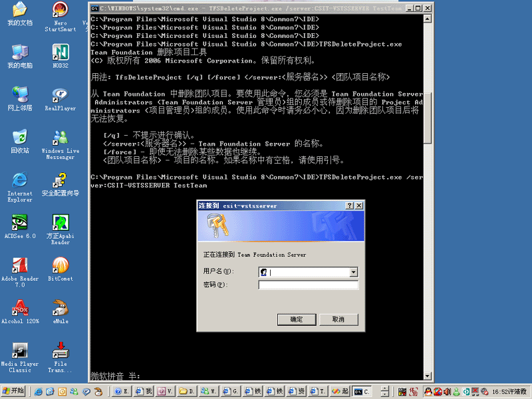Click the 开始 Start button

pos(13,391)
